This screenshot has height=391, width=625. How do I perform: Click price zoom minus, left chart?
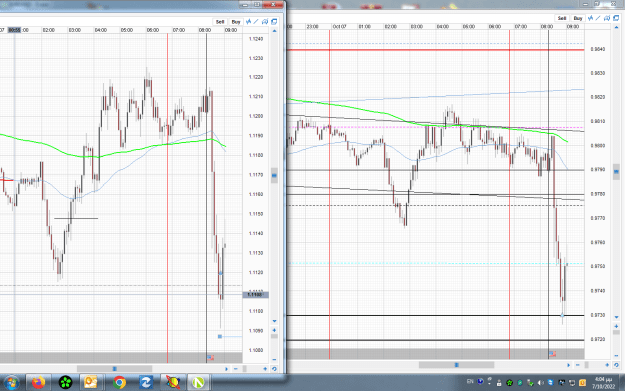(x=274, y=360)
